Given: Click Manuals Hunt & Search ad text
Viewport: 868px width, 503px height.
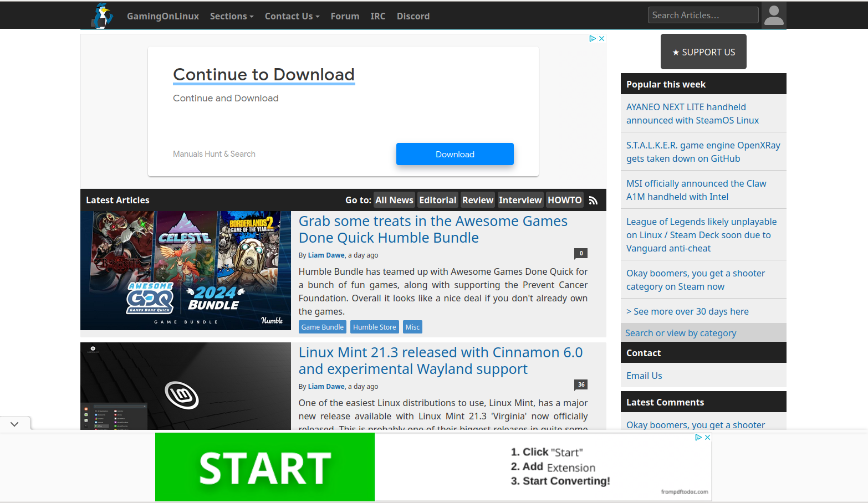Looking at the screenshot, I should [x=214, y=154].
